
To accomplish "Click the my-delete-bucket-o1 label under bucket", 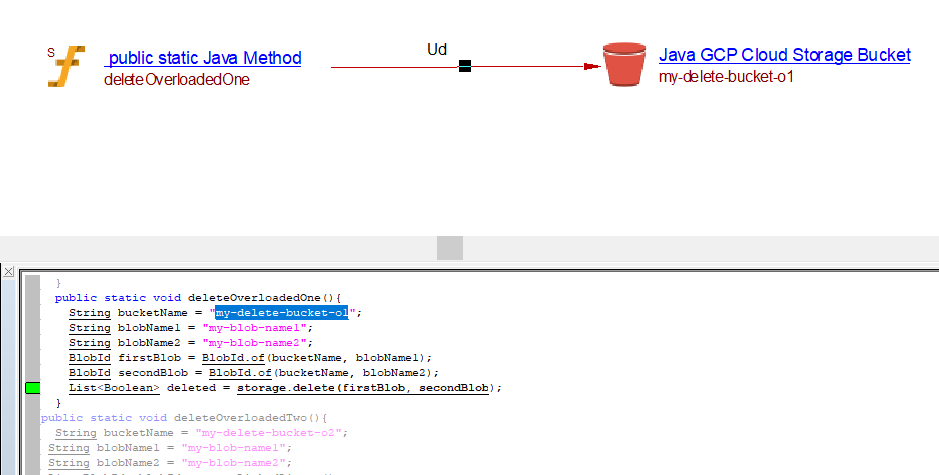I will click(726, 76).
